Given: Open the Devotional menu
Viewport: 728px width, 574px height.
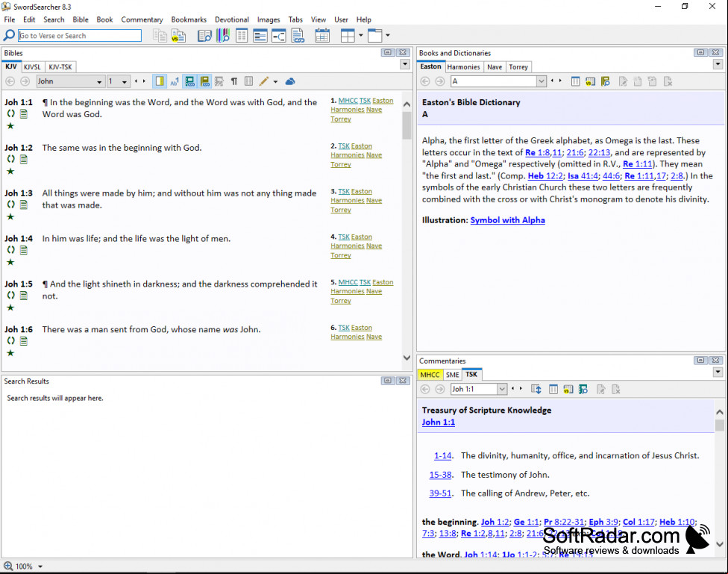Looking at the screenshot, I should [232, 19].
